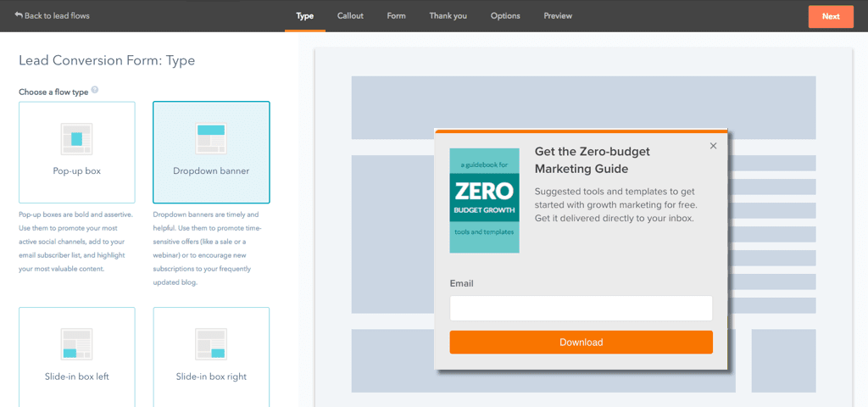Click the back arrow icon in top bar
The height and width of the screenshot is (407, 868).
click(x=19, y=15)
